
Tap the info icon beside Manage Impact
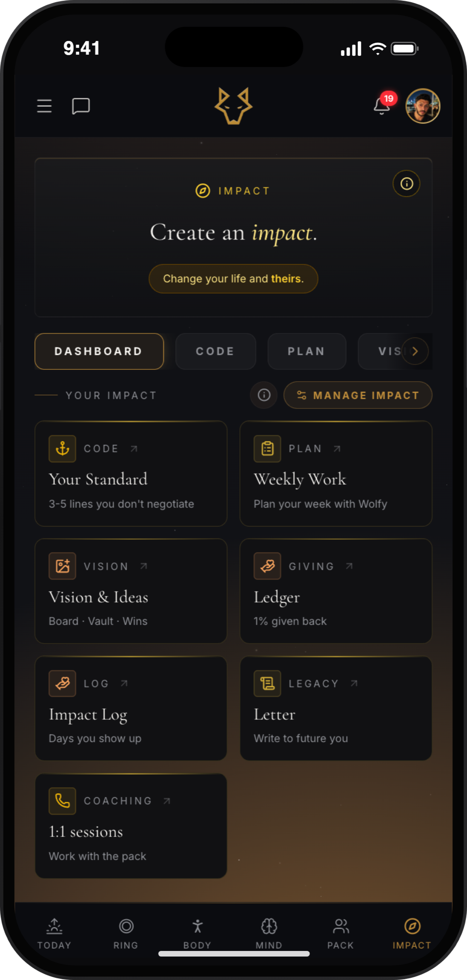tap(264, 395)
